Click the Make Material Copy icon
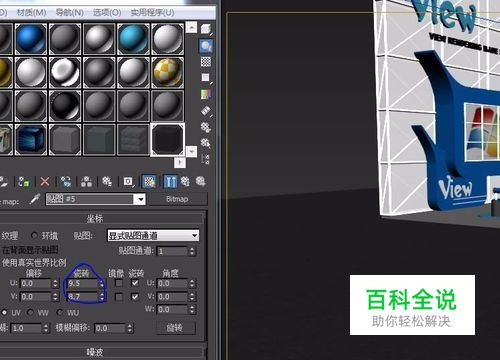500x360 pixels. (x=66, y=182)
